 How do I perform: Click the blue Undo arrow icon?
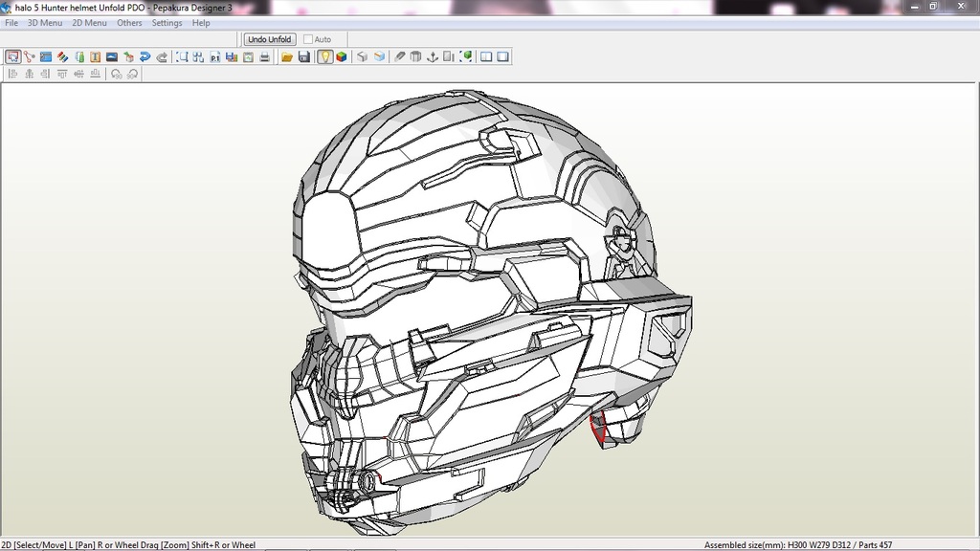click(145, 57)
